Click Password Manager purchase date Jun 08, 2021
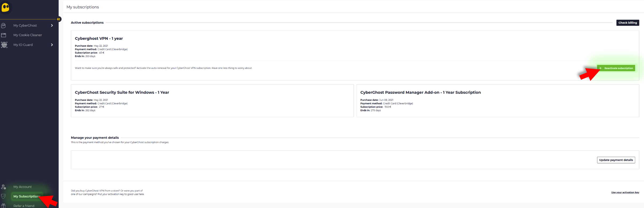644x208 pixels. tap(377, 100)
